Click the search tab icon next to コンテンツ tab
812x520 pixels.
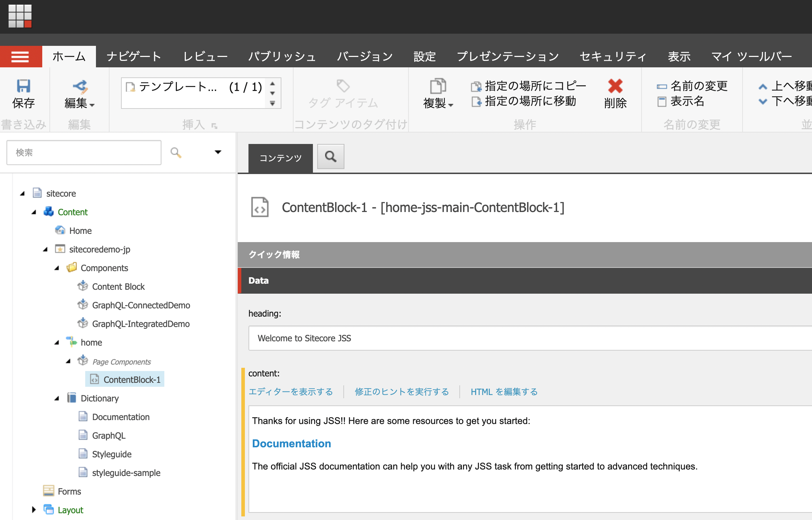(331, 157)
